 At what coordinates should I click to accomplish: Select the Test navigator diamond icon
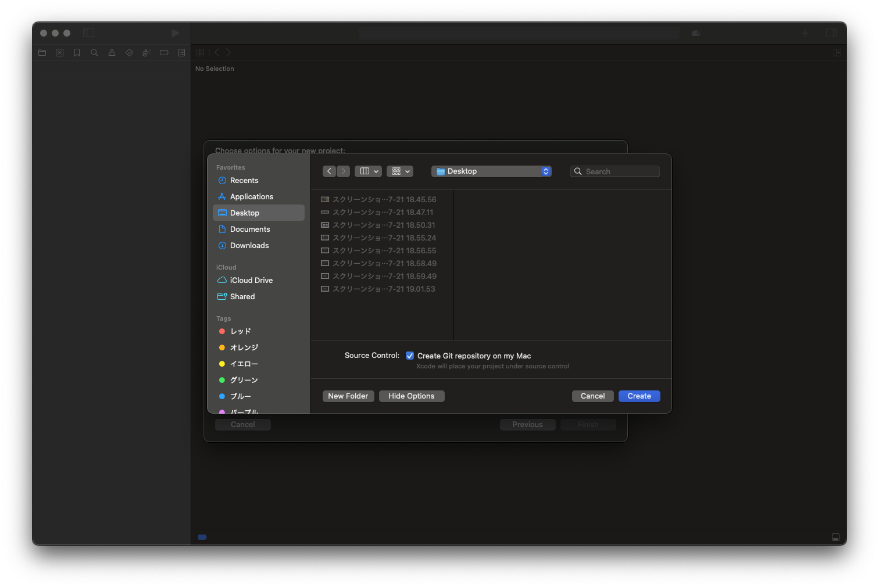tap(129, 52)
